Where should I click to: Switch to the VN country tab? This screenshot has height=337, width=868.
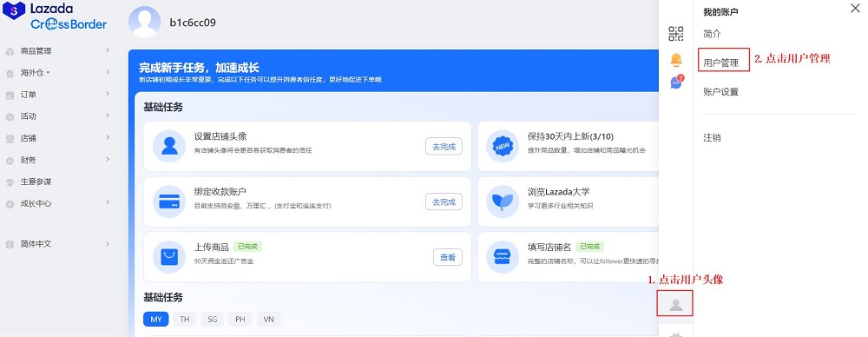tap(268, 320)
